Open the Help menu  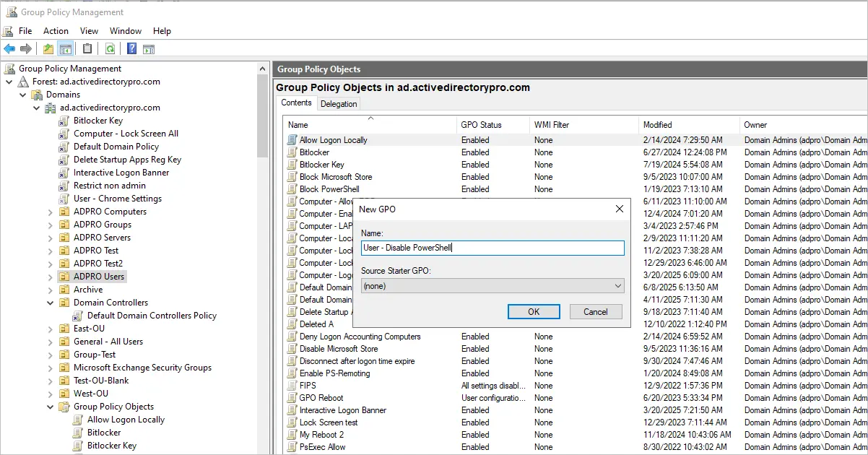pos(162,31)
